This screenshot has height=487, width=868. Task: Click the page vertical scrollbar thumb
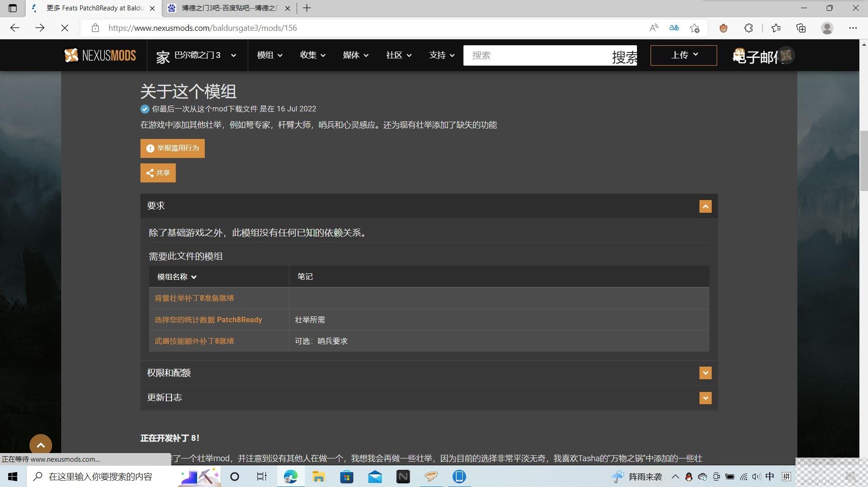(863, 161)
